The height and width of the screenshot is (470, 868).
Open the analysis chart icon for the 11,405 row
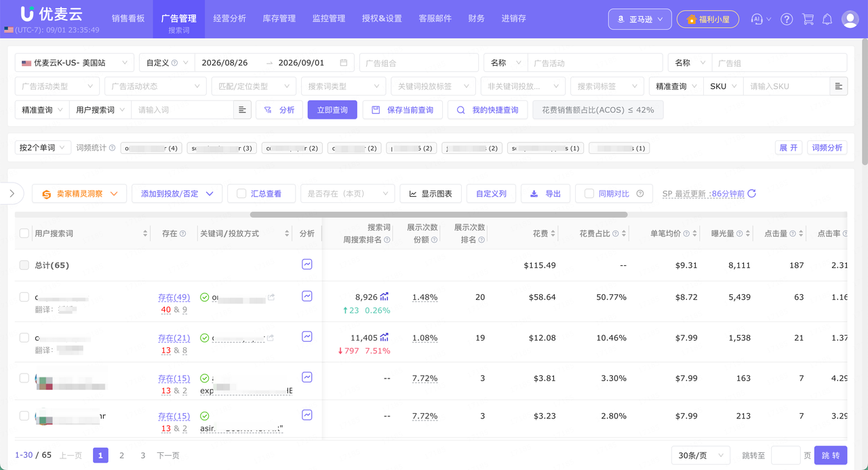[x=307, y=336]
